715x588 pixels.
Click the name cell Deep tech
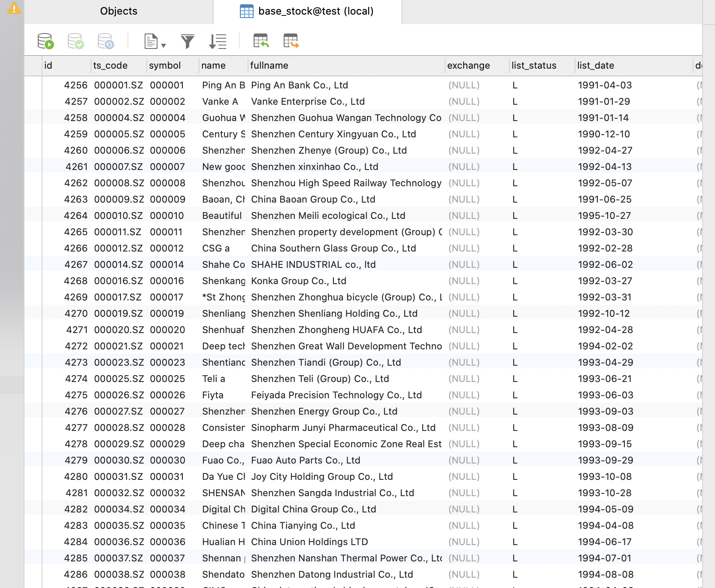[x=224, y=346]
